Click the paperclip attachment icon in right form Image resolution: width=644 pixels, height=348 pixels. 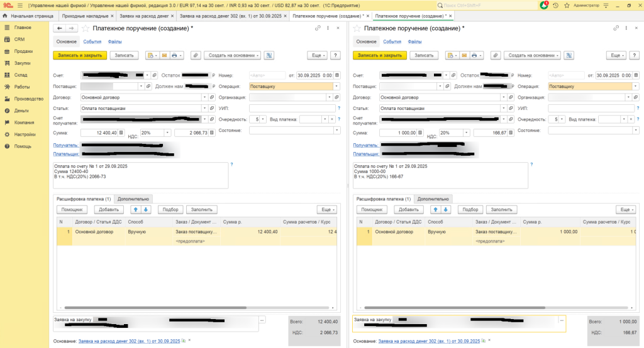(x=495, y=55)
